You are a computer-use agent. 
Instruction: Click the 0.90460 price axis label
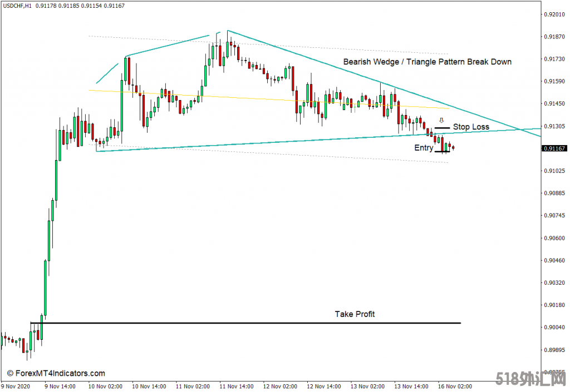click(554, 260)
